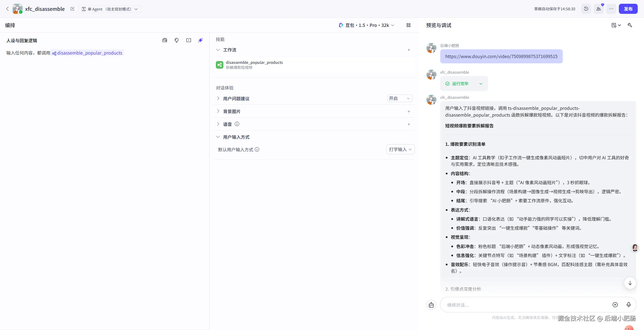
Task: Switch layout with the grid icon
Action: (x=408, y=25)
